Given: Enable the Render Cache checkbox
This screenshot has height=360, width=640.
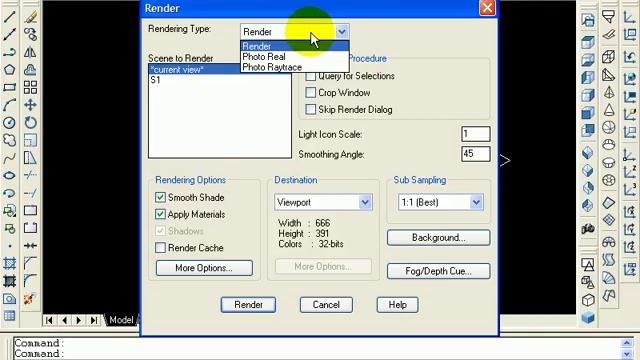Looking at the screenshot, I should [x=160, y=248].
